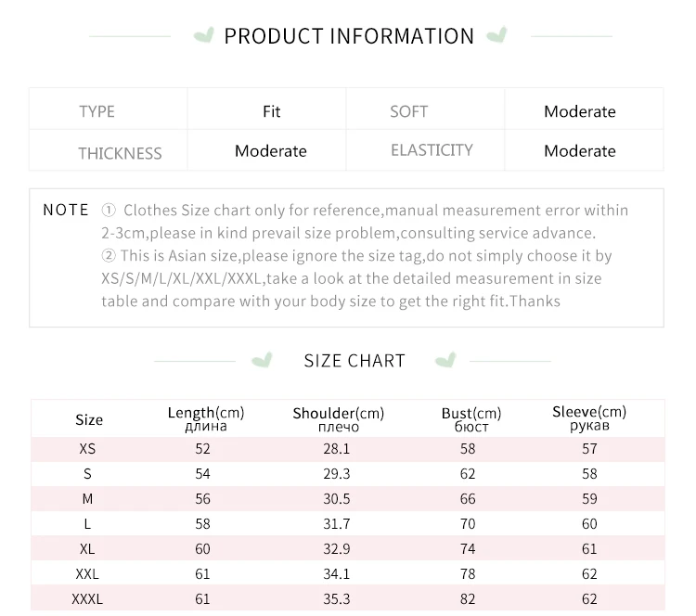Screen dimensions: 696x616
Task: Click the green heart right of PRODUCT INFORMATION
Action: [496, 35]
